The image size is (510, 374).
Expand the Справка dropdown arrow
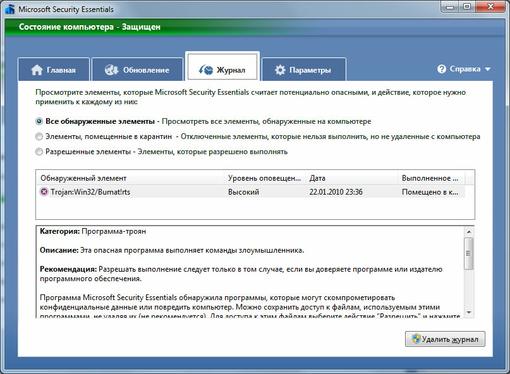click(x=488, y=69)
